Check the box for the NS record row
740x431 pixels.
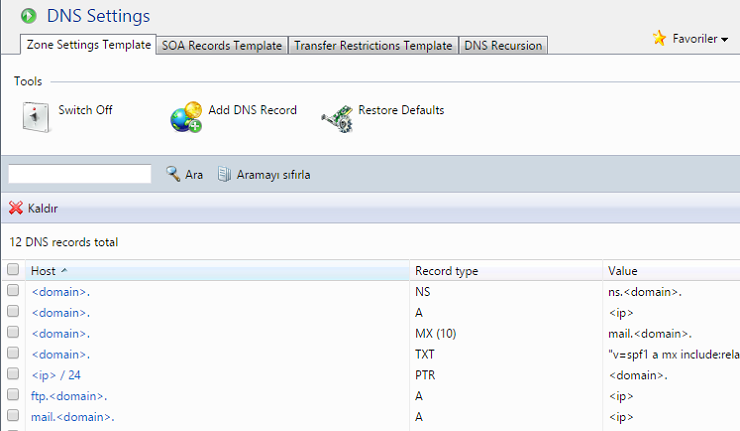pos(13,290)
